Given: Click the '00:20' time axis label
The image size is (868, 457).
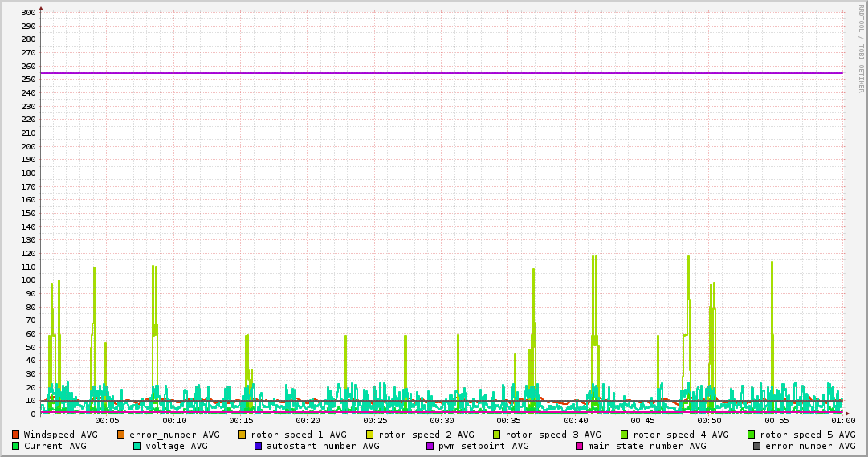Looking at the screenshot, I should click(308, 421).
